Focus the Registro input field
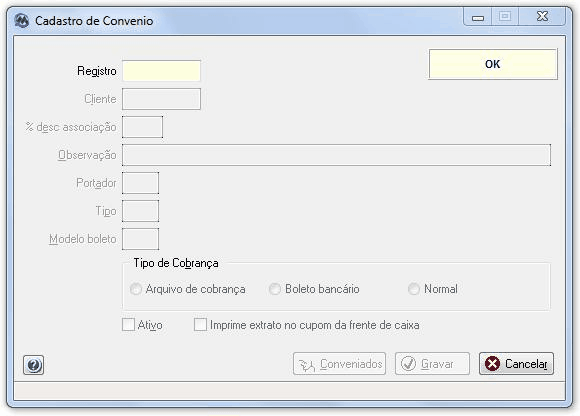580x416 pixels. [x=161, y=71]
